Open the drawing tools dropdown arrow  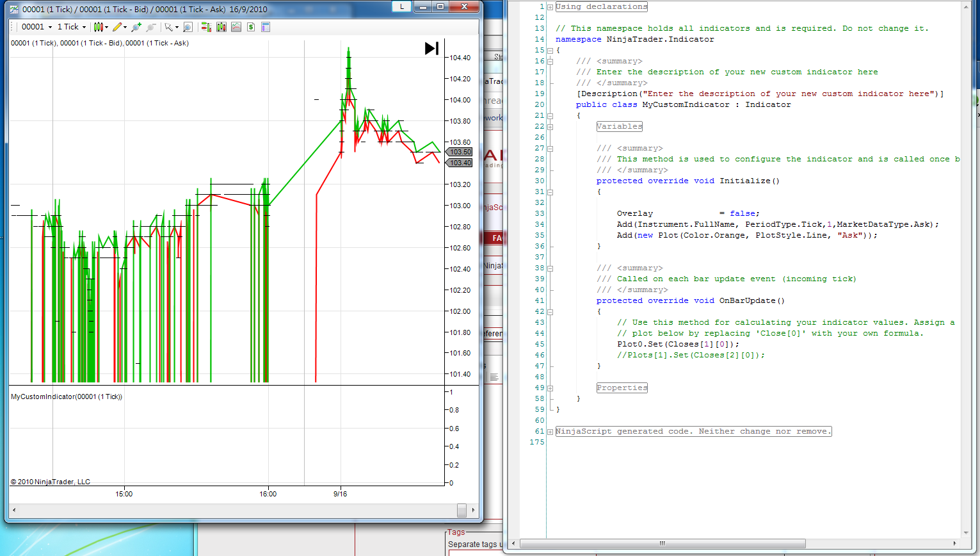125,28
